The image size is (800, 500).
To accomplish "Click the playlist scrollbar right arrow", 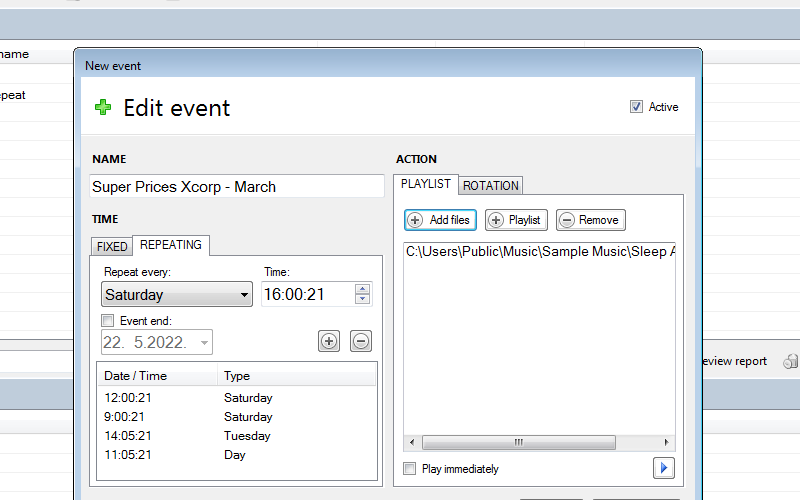I will point(666,442).
